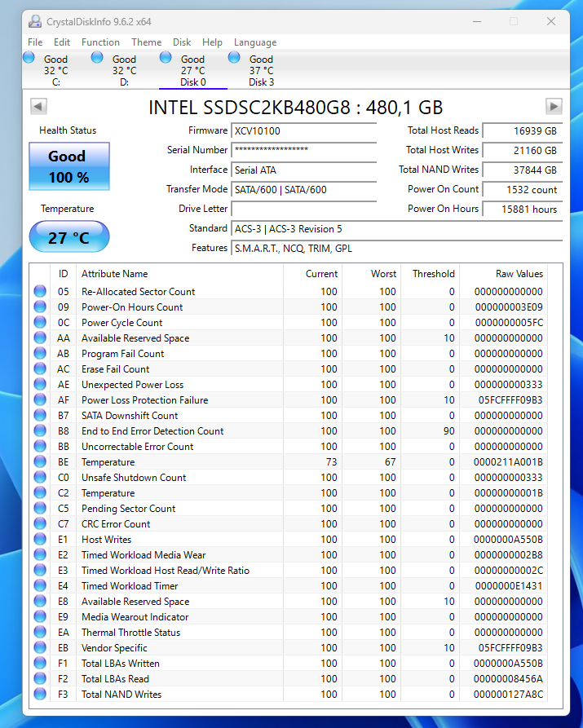
Task: Click the Interface field Serial ATA
Action: coord(304,170)
